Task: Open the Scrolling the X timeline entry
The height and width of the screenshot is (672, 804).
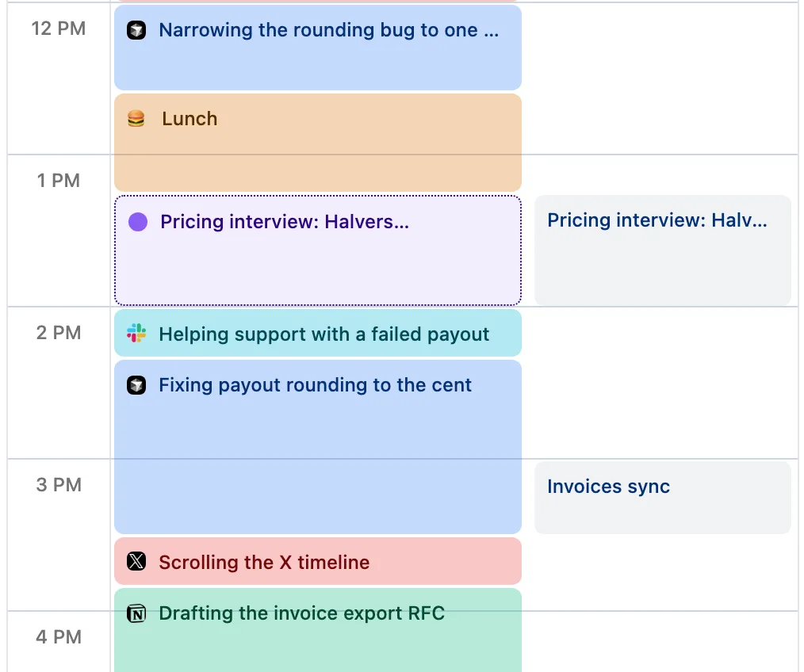Action: tap(318, 561)
